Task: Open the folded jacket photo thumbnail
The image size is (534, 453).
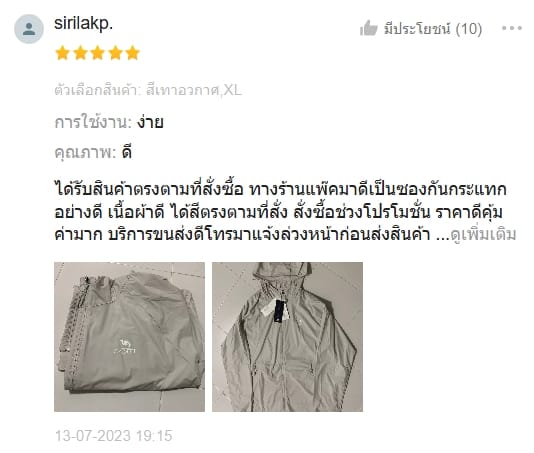Action: click(x=129, y=337)
